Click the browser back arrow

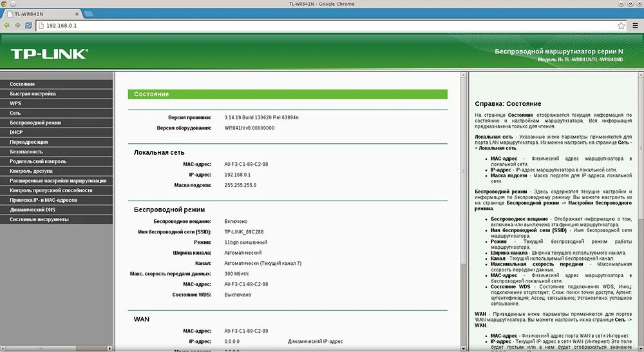[7, 26]
